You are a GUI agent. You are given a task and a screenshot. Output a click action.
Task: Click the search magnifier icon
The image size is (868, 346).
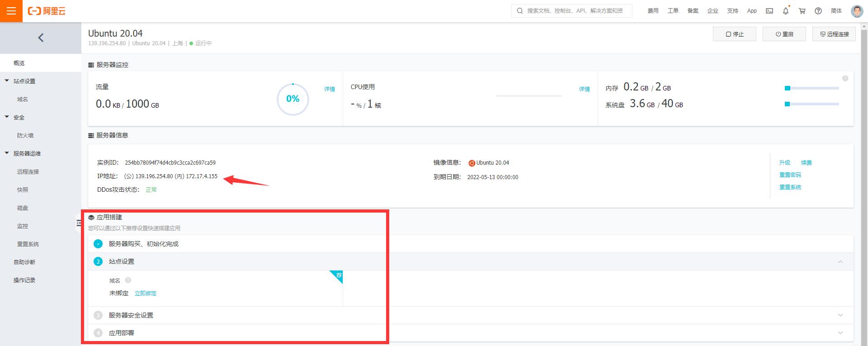click(x=519, y=10)
